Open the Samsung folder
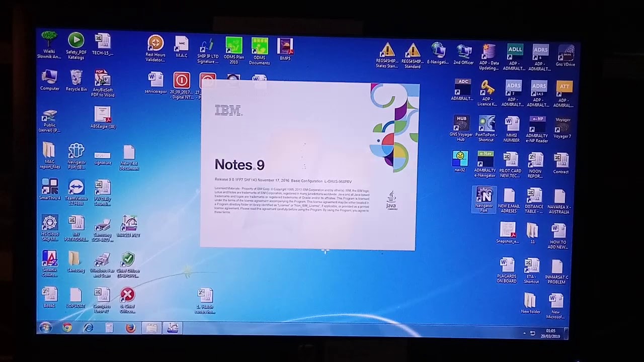644x362 pixels. 76,262
